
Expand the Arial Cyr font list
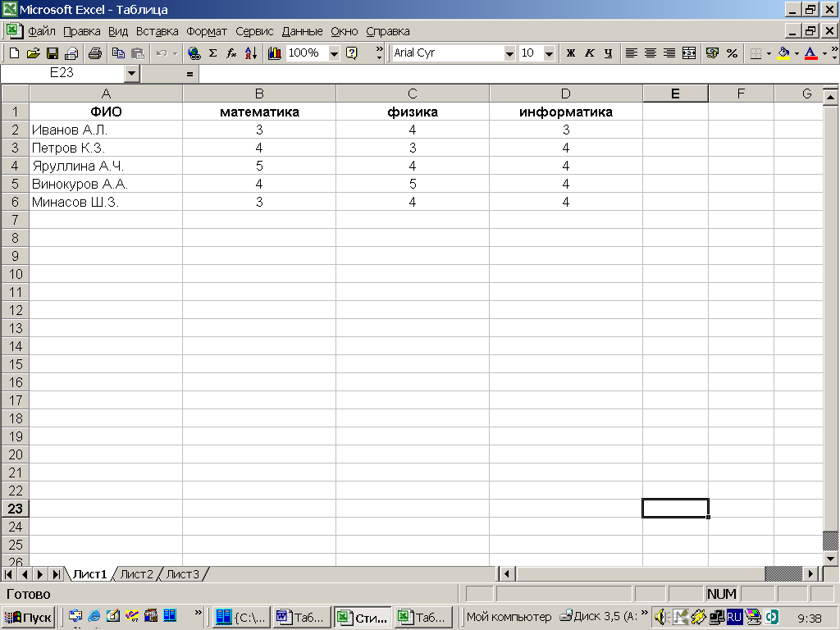pyautogui.click(x=509, y=53)
